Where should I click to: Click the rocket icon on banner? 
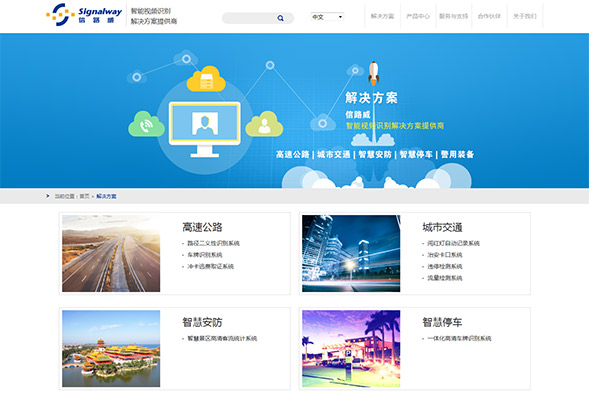373,73
